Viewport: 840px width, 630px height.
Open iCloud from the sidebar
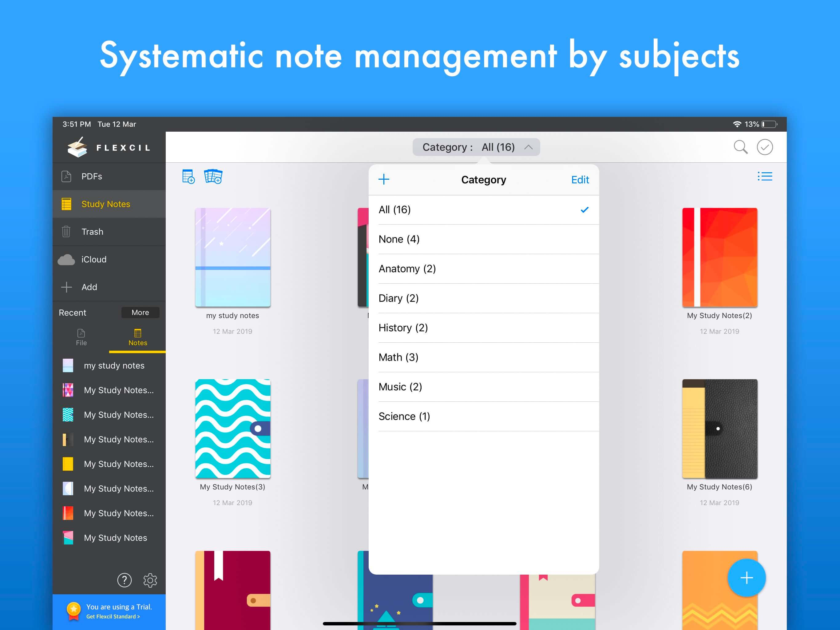click(94, 260)
